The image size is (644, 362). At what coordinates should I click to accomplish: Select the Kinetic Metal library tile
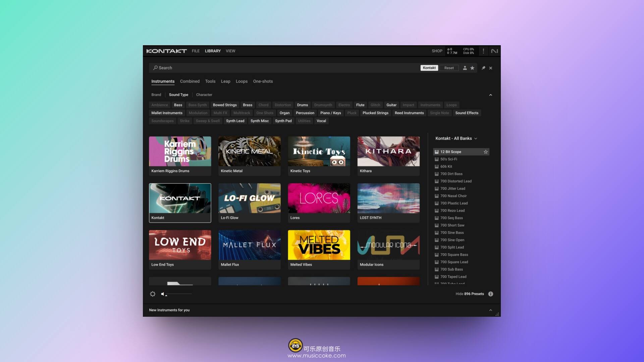click(250, 156)
